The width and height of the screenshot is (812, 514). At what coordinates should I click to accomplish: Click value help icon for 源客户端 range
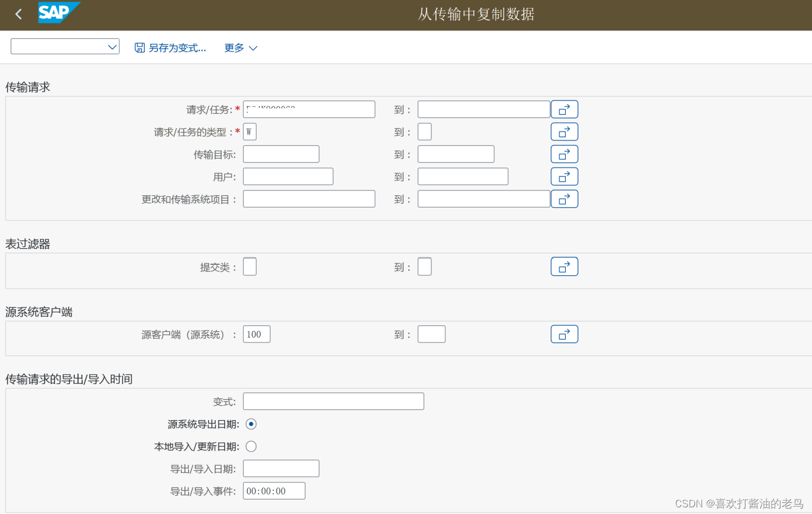point(564,334)
